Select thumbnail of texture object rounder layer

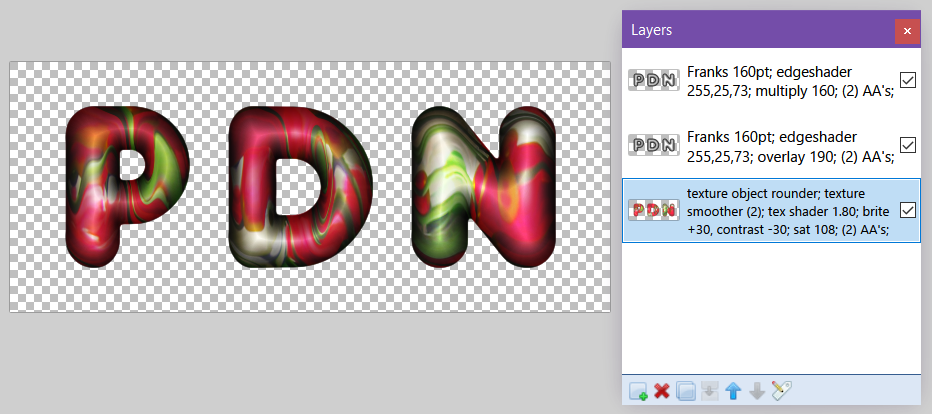point(654,210)
